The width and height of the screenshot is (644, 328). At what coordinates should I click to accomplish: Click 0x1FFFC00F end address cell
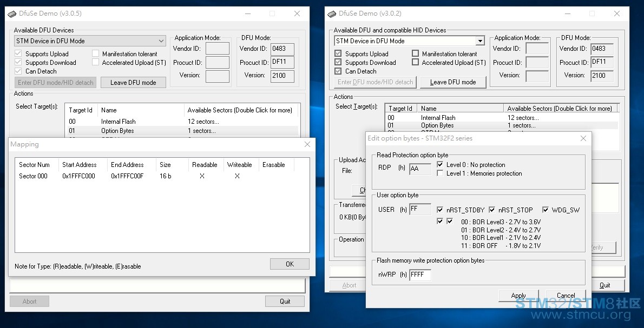point(127,176)
